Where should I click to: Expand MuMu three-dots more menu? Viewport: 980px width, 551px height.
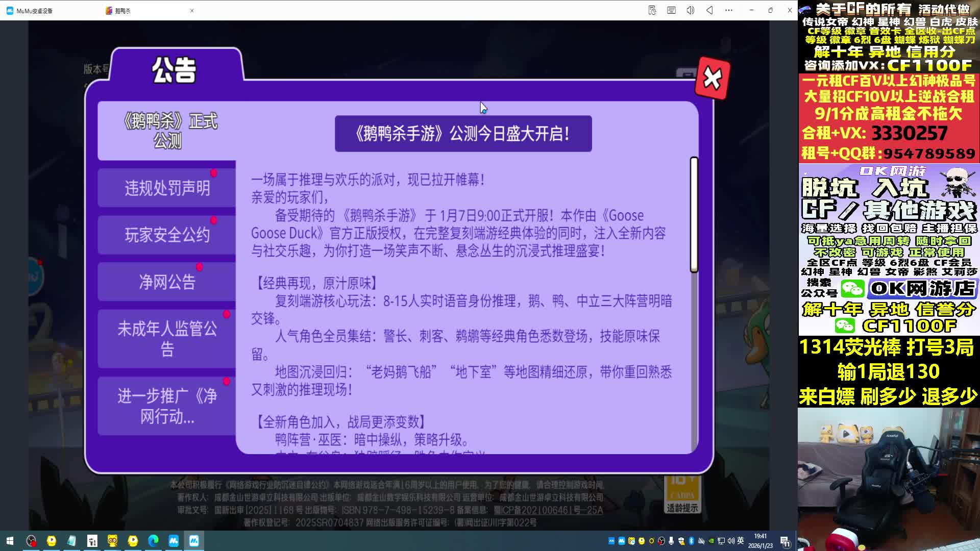tap(728, 10)
